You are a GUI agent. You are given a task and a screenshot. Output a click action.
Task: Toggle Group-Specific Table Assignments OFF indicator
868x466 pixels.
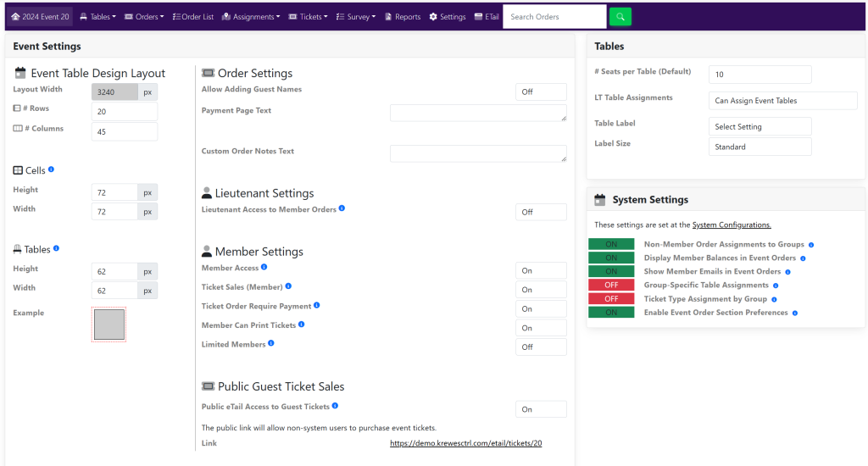(x=611, y=286)
